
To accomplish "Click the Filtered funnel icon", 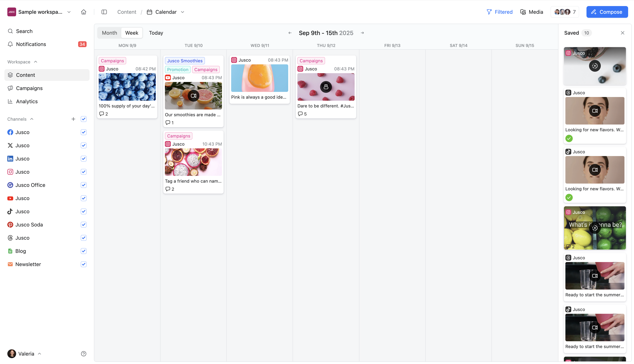I will tap(489, 12).
